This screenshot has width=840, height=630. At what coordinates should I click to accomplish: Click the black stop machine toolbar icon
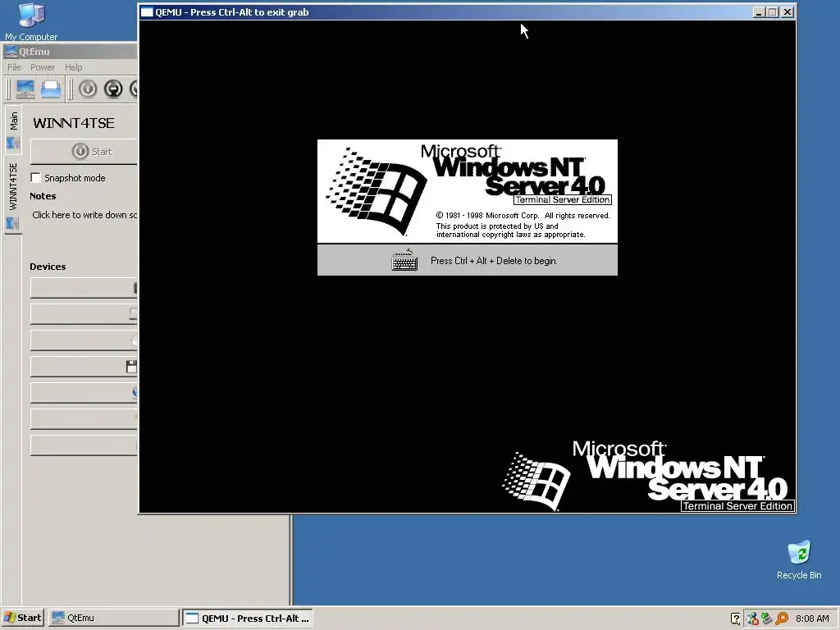coord(113,89)
